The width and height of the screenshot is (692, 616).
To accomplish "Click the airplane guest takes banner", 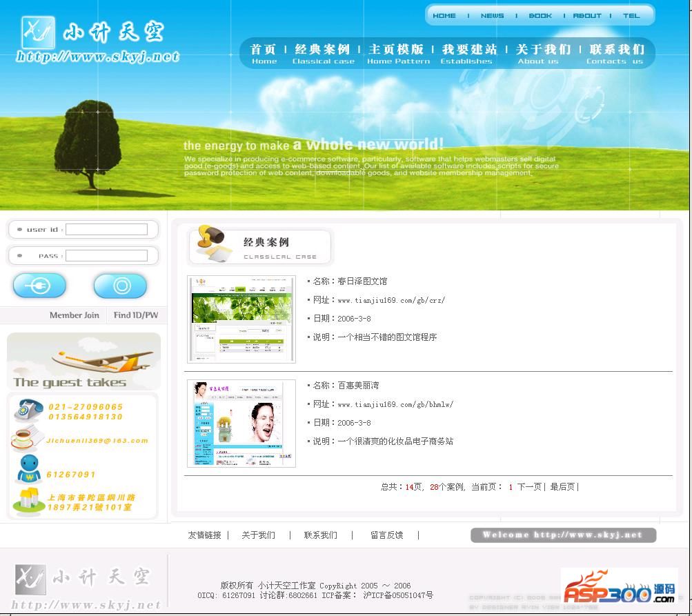I will 83,361.
